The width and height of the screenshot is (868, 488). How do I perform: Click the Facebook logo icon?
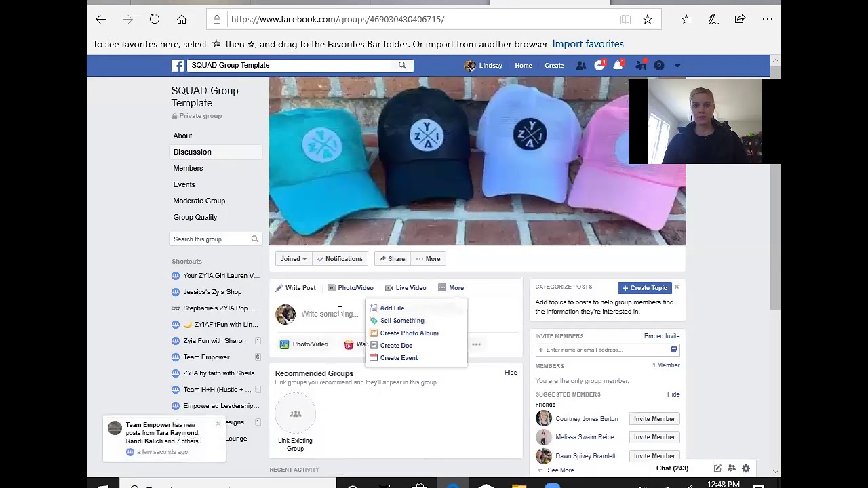click(x=178, y=66)
